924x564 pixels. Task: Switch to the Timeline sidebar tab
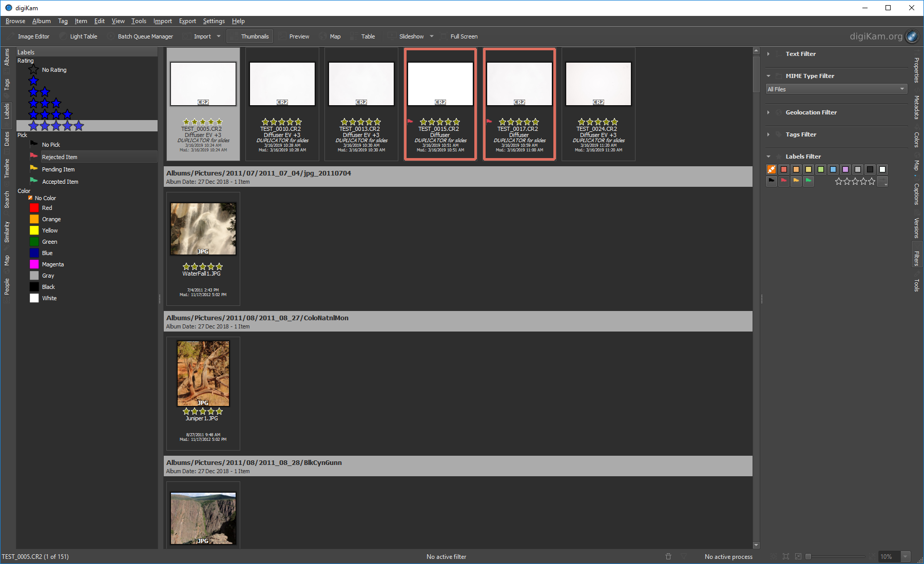[x=7, y=168]
